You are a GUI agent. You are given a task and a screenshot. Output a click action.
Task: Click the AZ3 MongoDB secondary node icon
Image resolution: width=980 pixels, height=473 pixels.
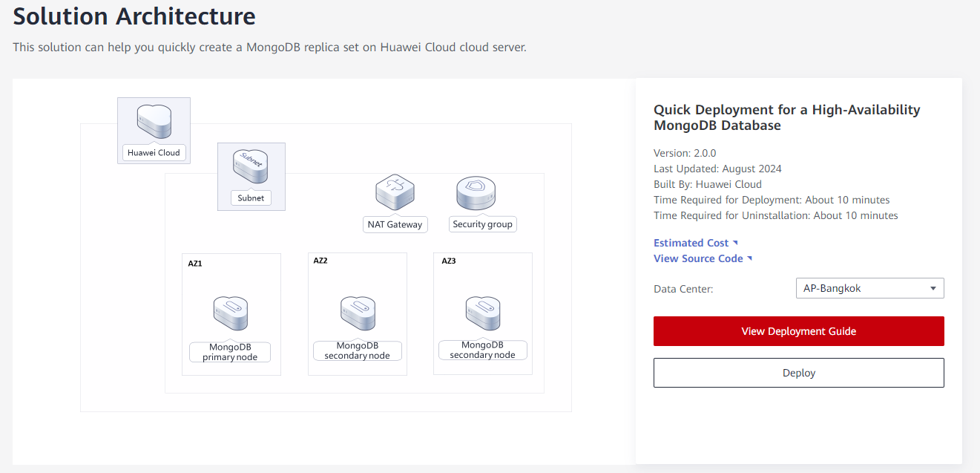click(482, 314)
